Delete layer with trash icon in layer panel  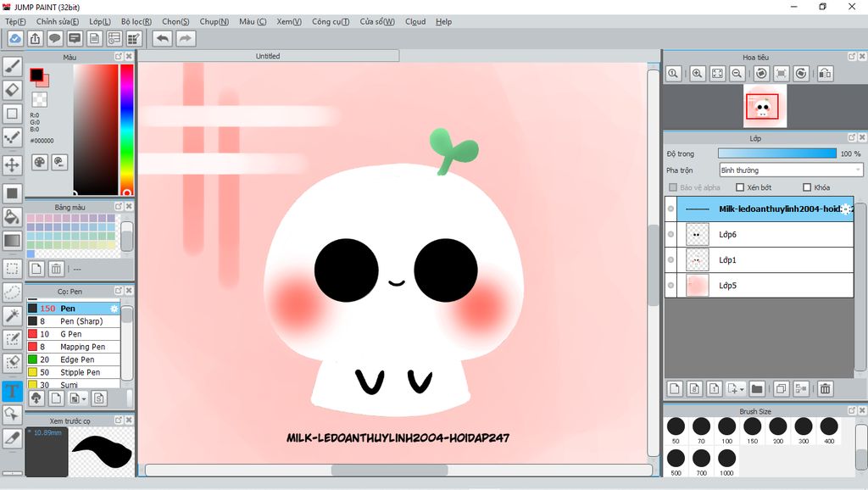[825, 388]
